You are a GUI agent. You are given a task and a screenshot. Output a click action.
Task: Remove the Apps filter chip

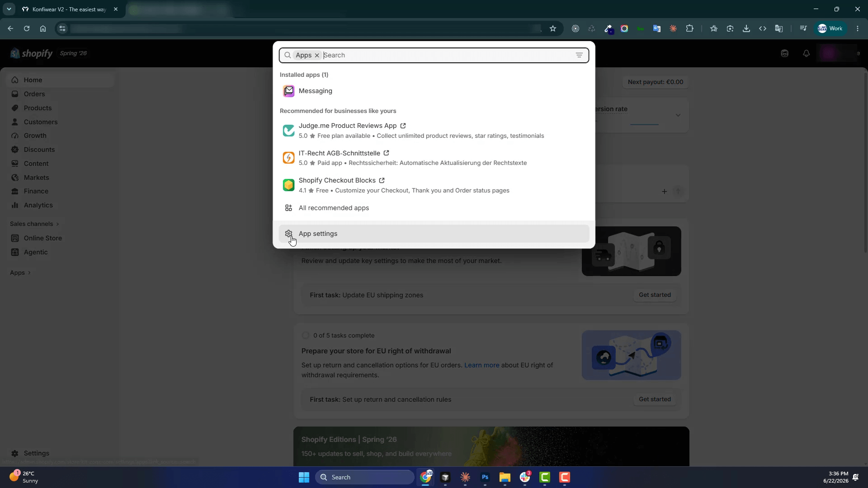click(x=317, y=55)
